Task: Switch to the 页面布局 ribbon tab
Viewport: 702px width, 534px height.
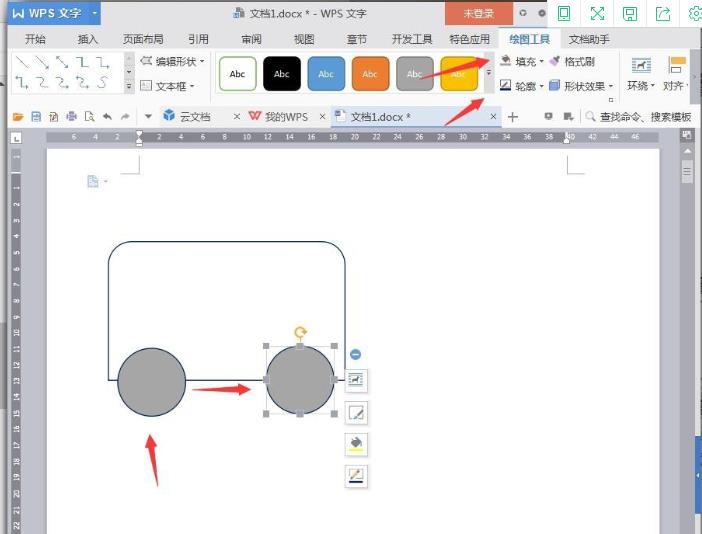Action: [x=143, y=39]
